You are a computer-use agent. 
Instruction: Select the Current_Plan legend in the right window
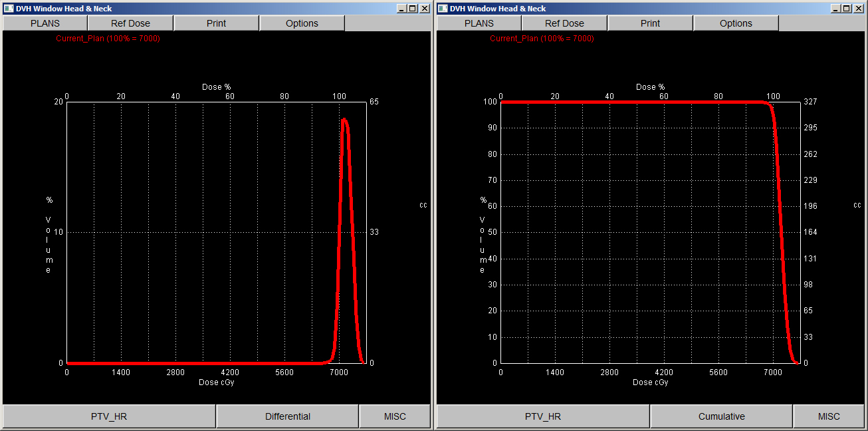pos(542,39)
